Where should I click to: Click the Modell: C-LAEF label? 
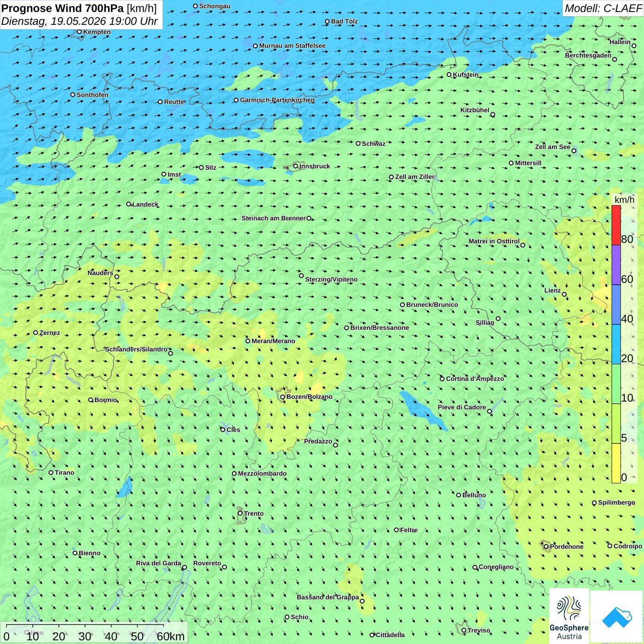click(x=603, y=8)
